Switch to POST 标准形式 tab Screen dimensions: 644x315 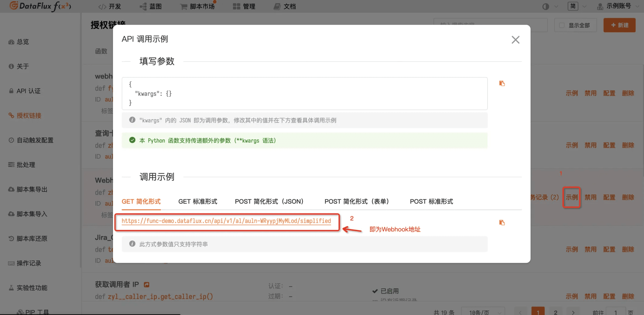pos(431,202)
